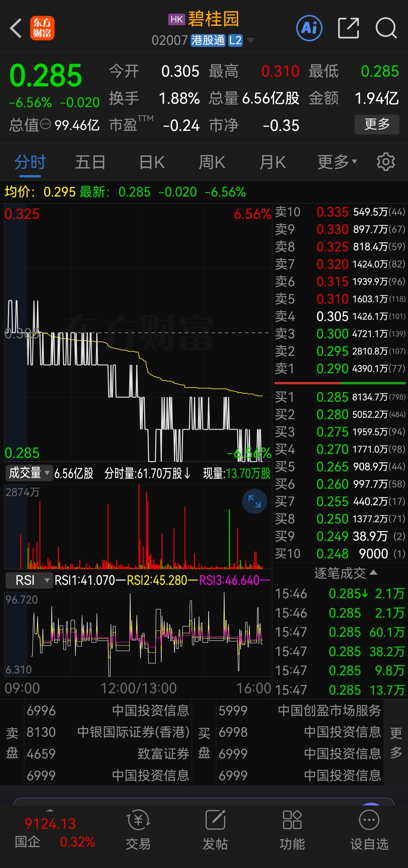Select 卖6 price 0.315 row

340,282
